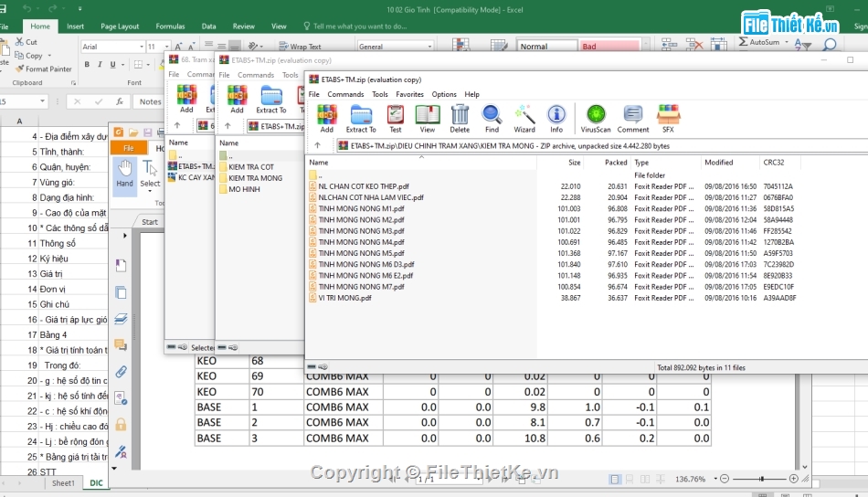Run the VirusScan icon

coord(596,119)
